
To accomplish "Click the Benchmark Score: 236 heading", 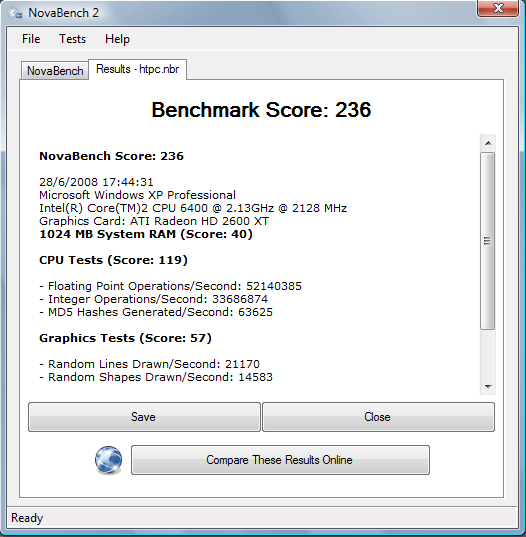I will (261, 110).
